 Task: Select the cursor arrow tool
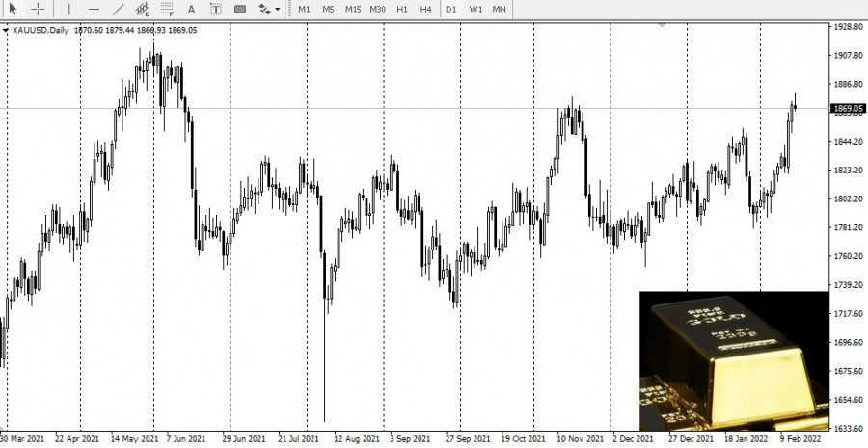pyautogui.click(x=14, y=9)
